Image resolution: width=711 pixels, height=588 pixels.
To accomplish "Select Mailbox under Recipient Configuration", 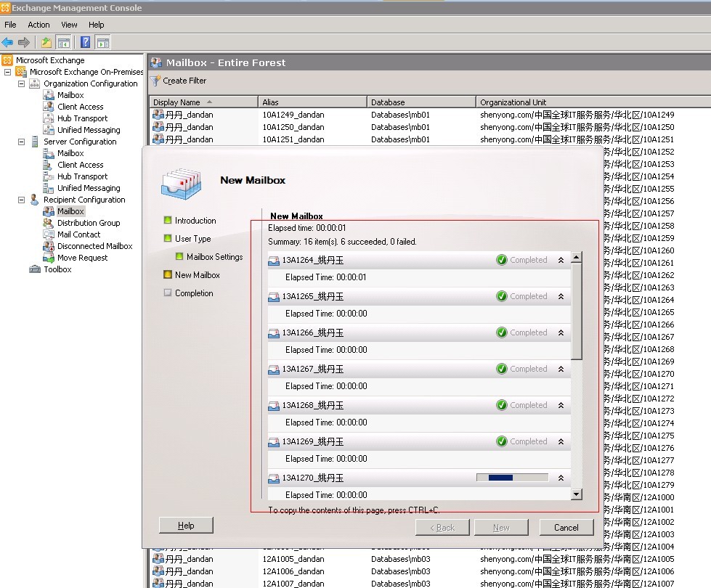I will click(70, 211).
